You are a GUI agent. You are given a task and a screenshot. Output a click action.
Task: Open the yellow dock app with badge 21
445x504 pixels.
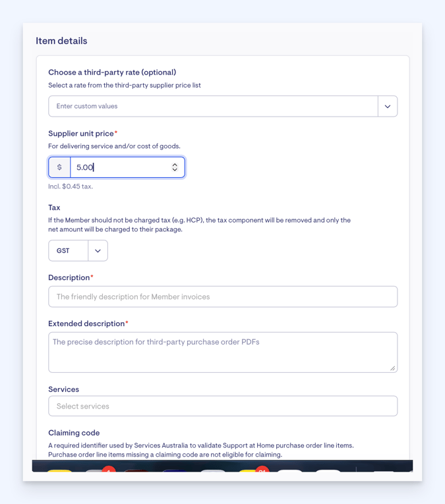pyautogui.click(x=251, y=470)
